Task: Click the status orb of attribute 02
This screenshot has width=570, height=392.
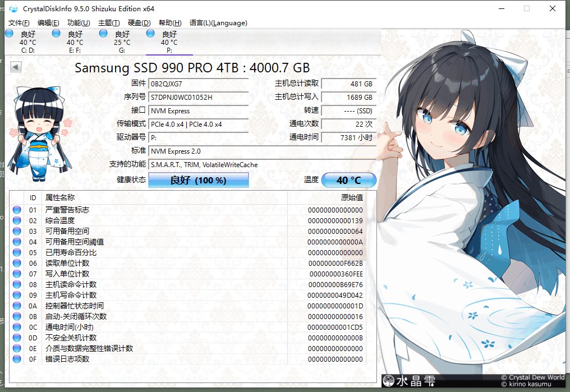Action: (17, 220)
